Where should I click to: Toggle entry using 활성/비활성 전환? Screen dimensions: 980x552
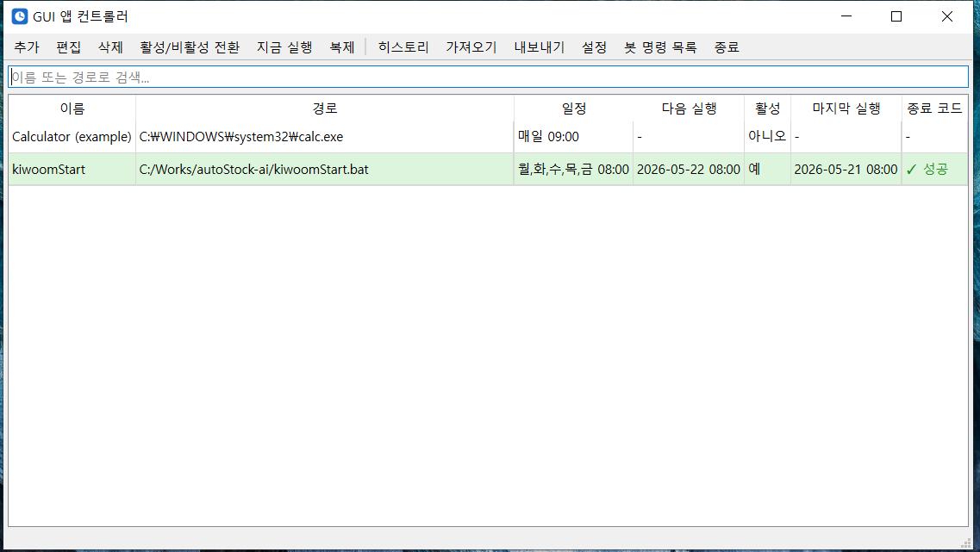click(190, 47)
